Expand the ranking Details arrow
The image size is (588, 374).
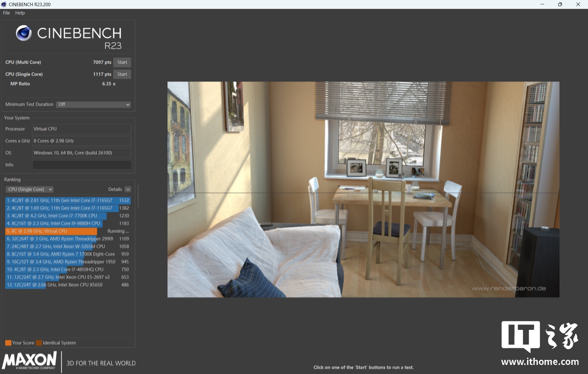point(128,190)
